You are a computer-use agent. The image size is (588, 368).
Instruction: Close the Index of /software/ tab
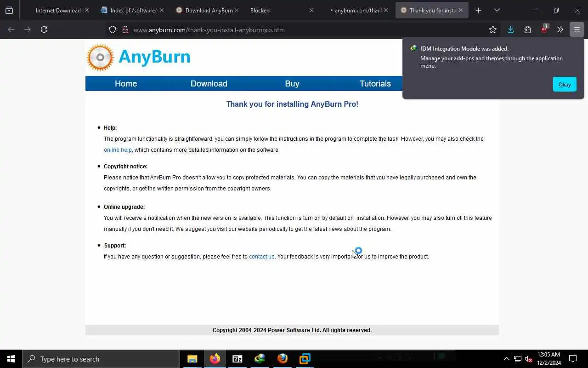(x=162, y=10)
